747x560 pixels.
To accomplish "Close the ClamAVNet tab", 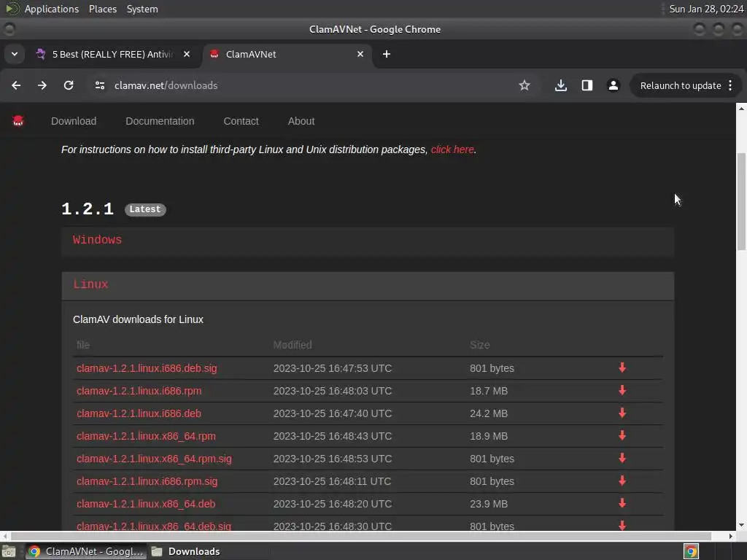I will coord(360,54).
